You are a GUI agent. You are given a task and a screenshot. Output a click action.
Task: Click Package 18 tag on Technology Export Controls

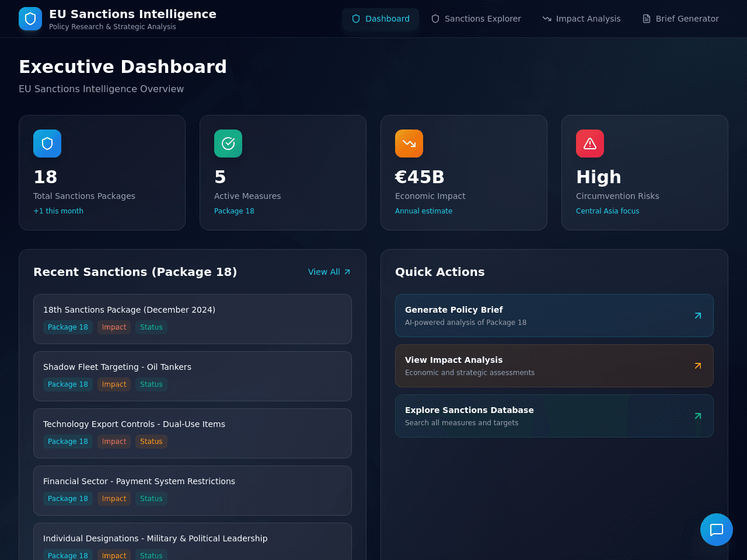68,442
